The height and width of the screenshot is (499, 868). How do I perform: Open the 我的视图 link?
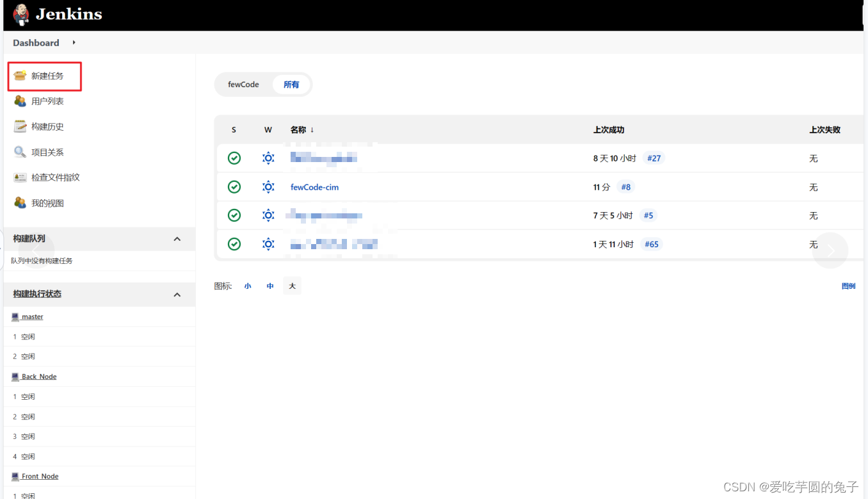47,203
